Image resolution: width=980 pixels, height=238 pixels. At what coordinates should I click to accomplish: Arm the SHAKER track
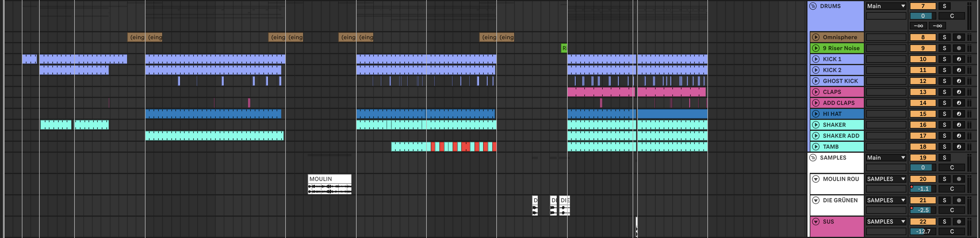(959, 125)
